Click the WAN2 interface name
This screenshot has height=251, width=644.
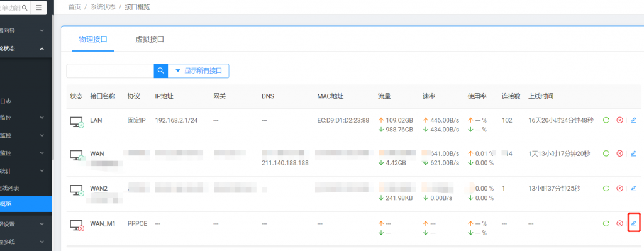tap(99, 189)
